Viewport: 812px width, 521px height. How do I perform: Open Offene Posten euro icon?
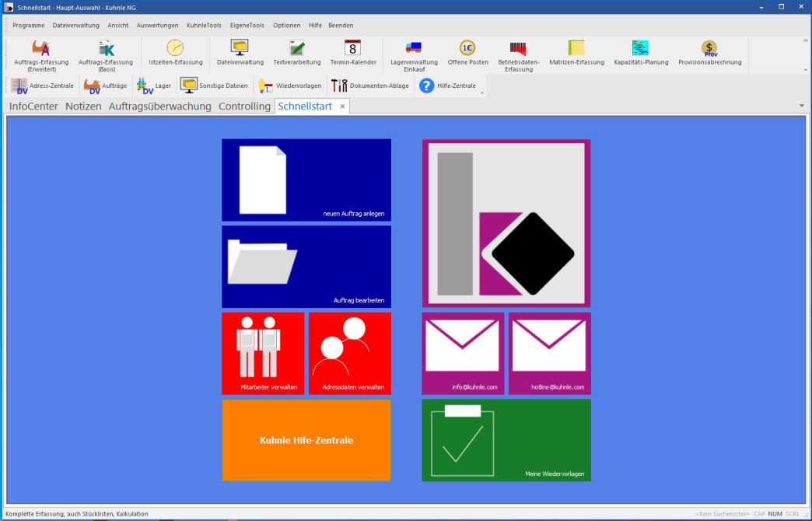(467, 48)
